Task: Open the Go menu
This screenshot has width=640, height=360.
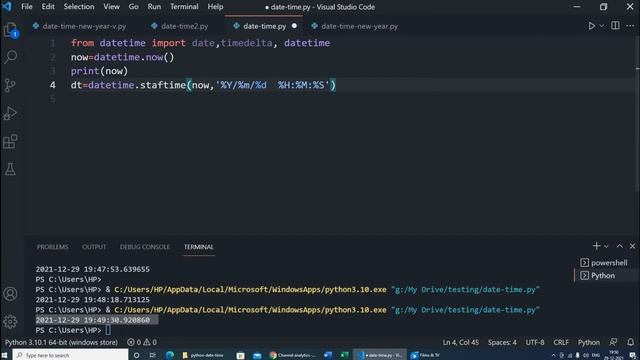Action: pos(133,7)
